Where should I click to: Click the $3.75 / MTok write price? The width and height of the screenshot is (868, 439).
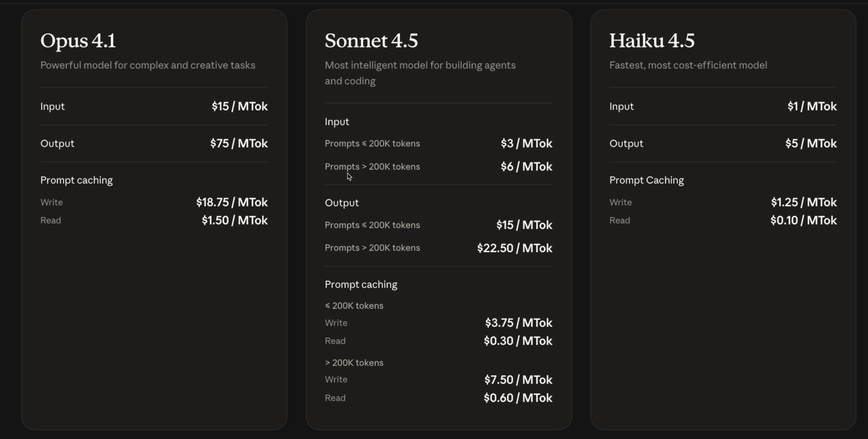click(519, 323)
